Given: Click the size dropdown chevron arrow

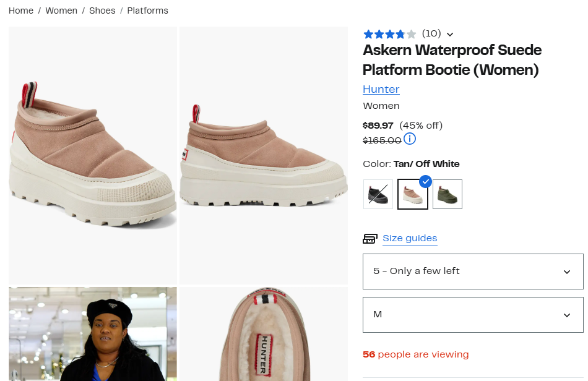Looking at the screenshot, I should point(567,272).
